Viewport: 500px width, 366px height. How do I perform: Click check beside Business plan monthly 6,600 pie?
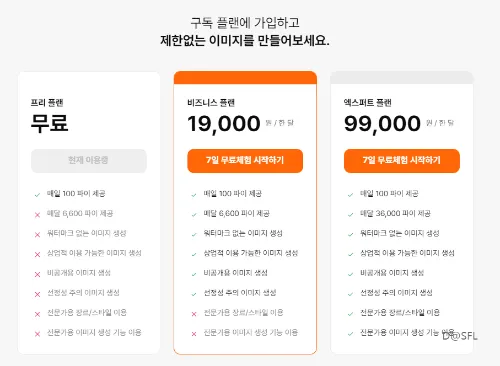pos(194,215)
